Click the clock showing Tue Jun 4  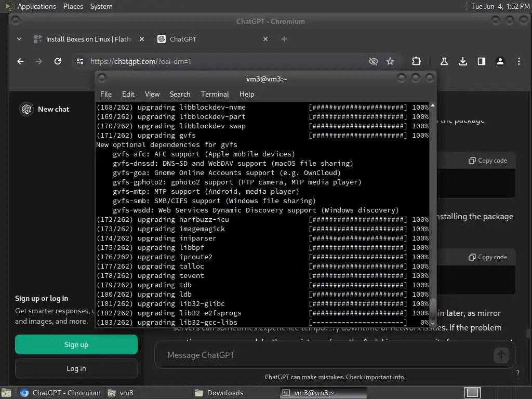click(x=500, y=6)
